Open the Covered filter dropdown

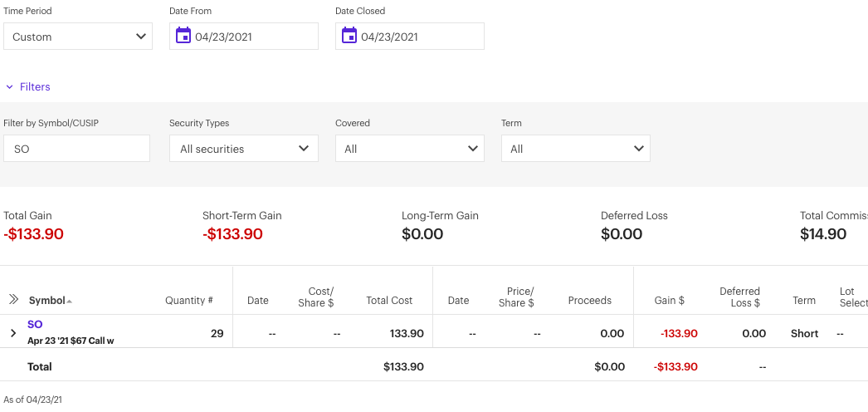tap(410, 149)
